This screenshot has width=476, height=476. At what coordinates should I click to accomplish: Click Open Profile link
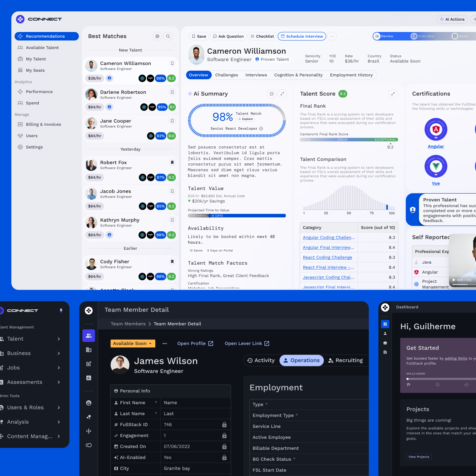[x=195, y=344]
